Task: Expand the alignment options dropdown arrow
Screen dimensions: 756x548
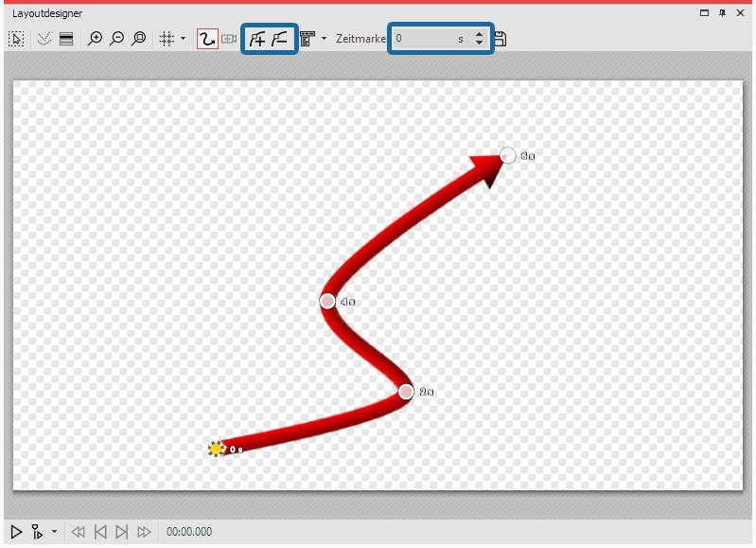Action: point(324,39)
